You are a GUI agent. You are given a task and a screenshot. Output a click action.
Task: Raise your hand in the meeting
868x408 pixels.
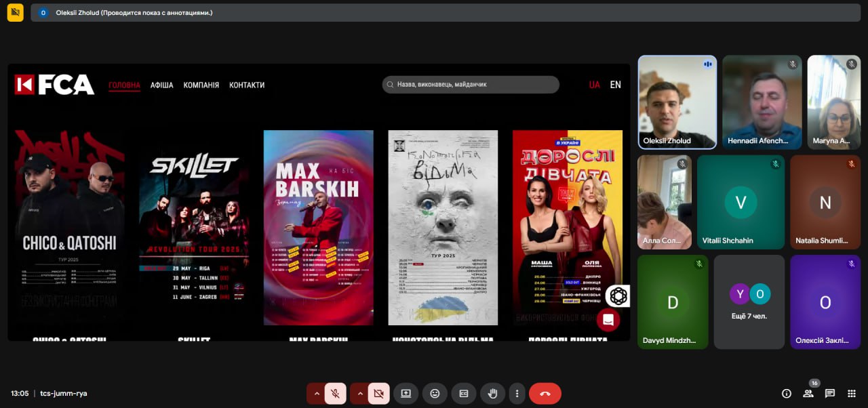tap(493, 393)
